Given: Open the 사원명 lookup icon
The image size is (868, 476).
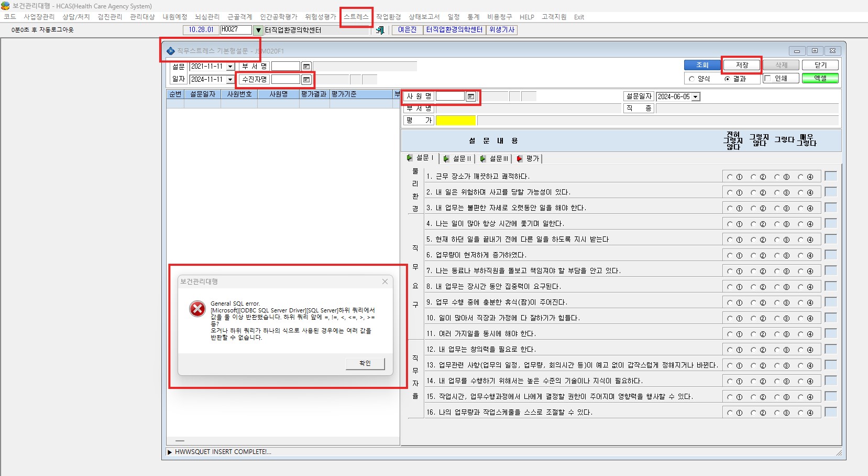Looking at the screenshot, I should click(471, 96).
